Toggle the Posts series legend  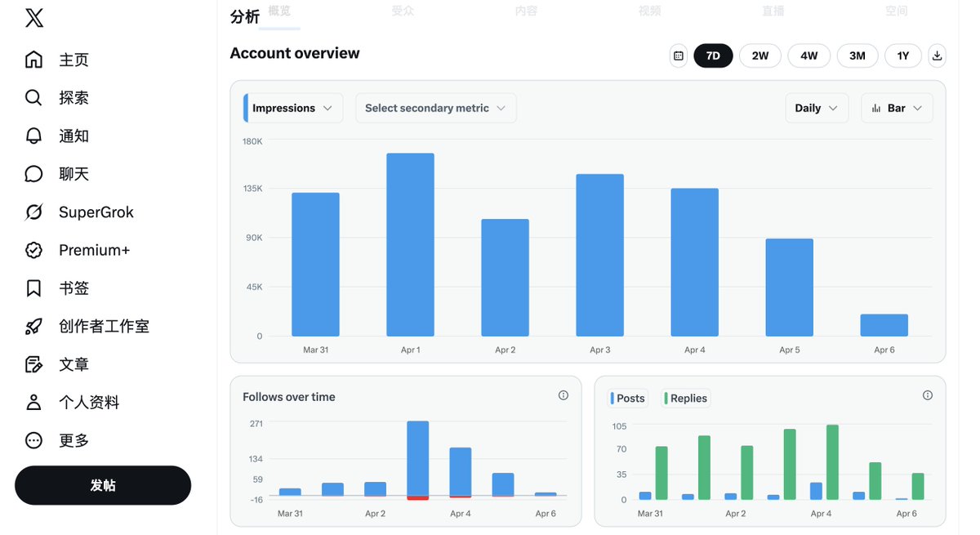tap(628, 399)
